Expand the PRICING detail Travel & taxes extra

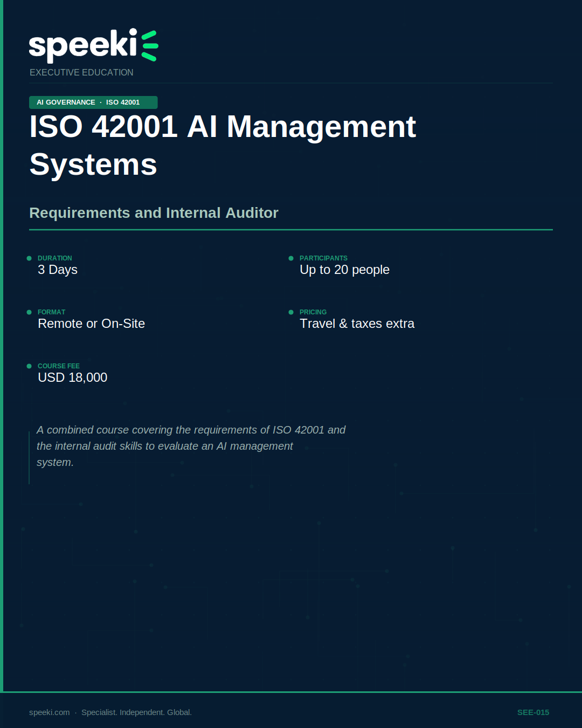357,324
